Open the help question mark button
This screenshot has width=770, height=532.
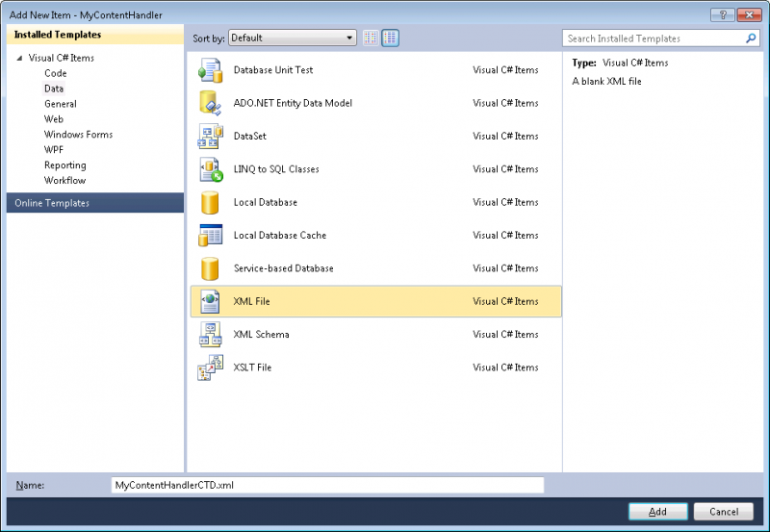723,14
